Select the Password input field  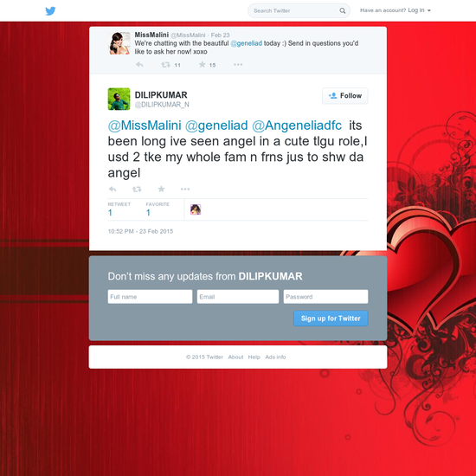pyautogui.click(x=325, y=297)
